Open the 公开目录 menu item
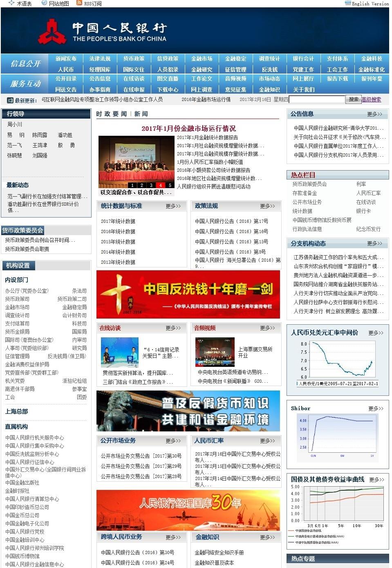 (66, 79)
